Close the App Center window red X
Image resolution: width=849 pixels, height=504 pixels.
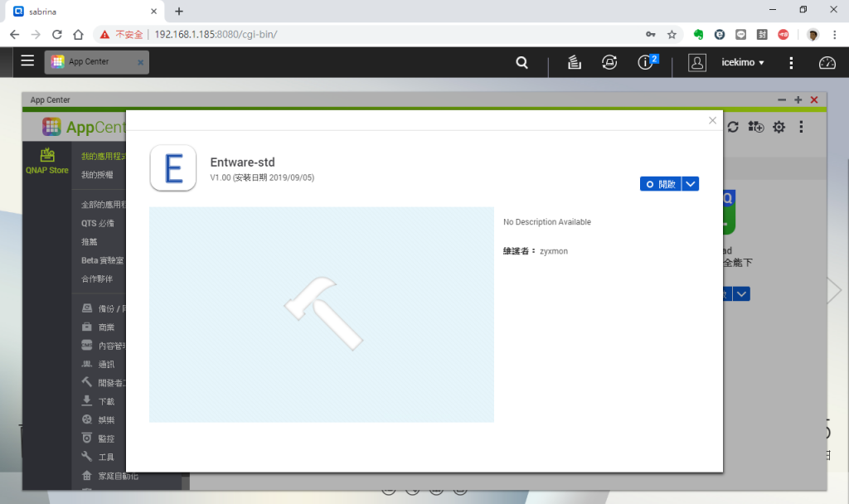click(x=814, y=99)
